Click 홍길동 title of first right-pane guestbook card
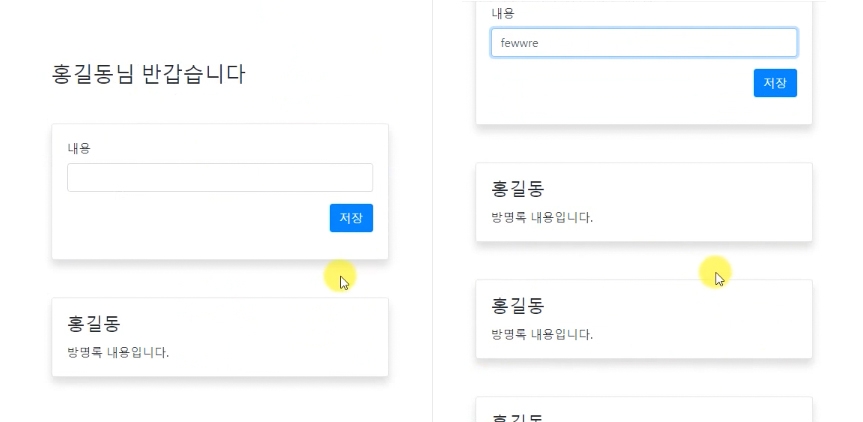 pos(517,188)
